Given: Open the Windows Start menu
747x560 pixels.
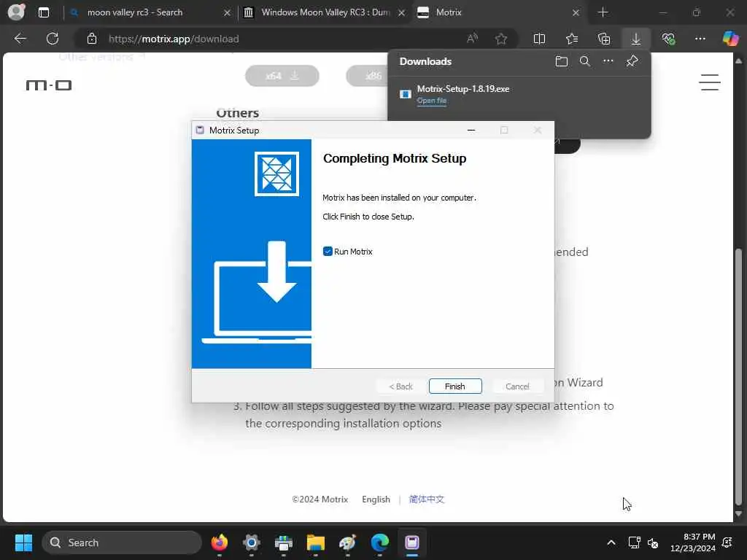Looking at the screenshot, I should coord(23,542).
